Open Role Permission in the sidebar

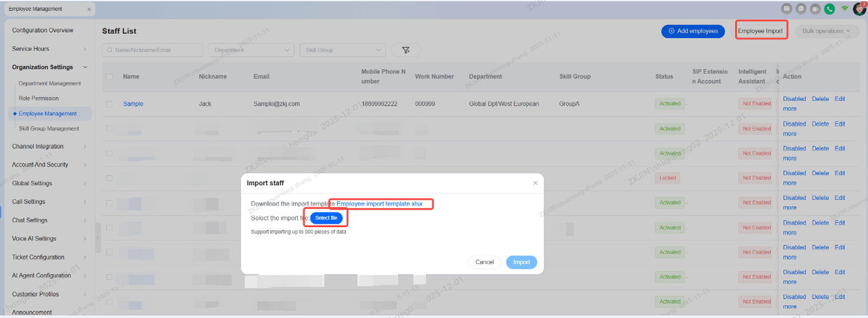[x=39, y=98]
